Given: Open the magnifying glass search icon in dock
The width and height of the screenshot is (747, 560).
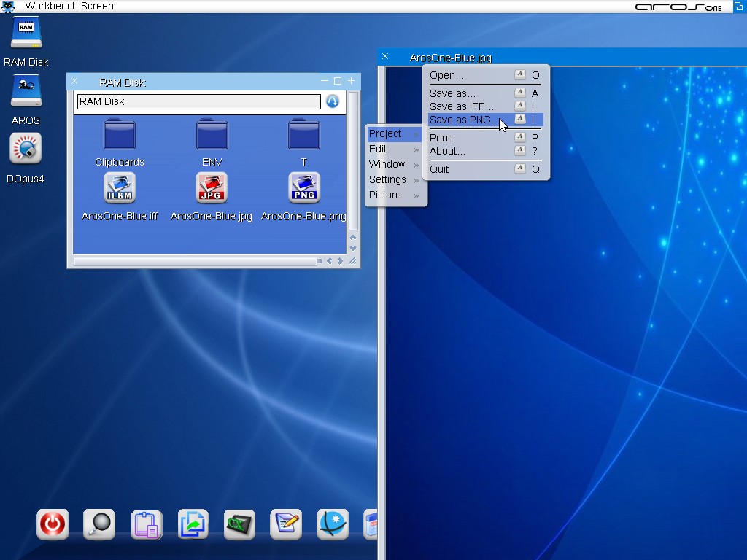Looking at the screenshot, I should (x=99, y=524).
